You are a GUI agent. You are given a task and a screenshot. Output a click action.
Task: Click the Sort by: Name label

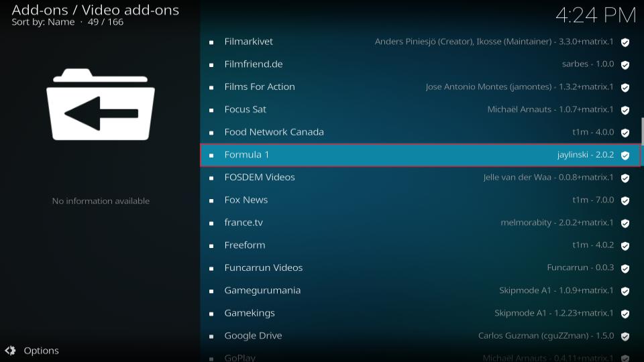[x=43, y=22]
